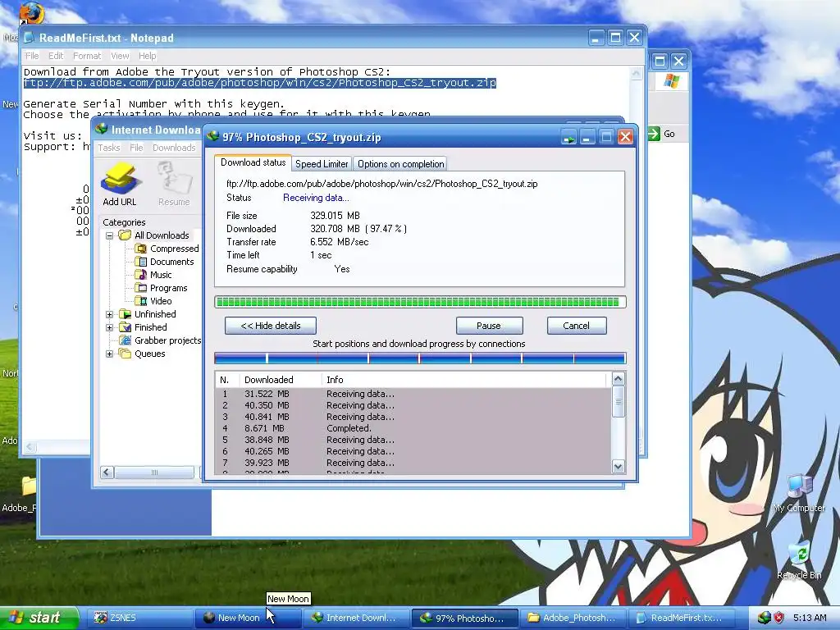Screen dimensions: 840x630
Task: Click the IDM categories horizontal scroll left arrow
Action: 107,472
